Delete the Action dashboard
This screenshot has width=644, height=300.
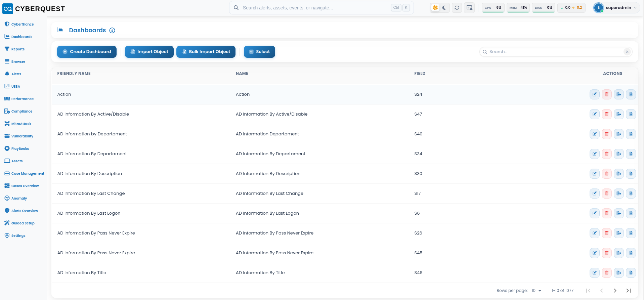coord(607,94)
